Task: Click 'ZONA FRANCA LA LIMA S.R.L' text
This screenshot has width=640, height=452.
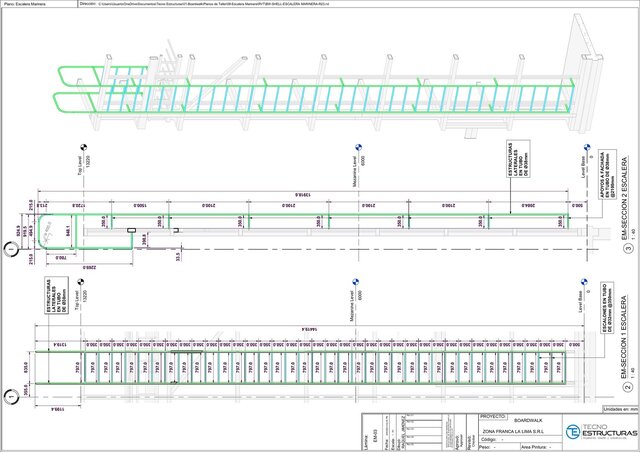Action: pos(513,431)
